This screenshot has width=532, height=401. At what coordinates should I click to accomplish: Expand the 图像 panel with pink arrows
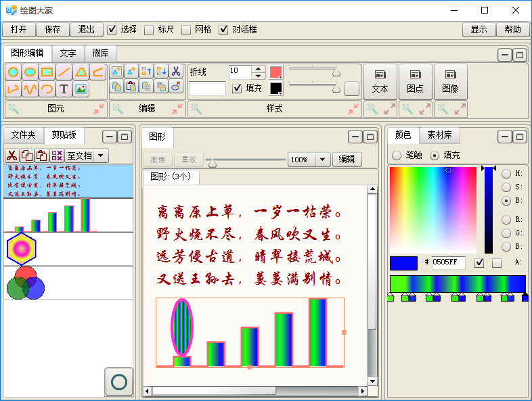coord(460,109)
